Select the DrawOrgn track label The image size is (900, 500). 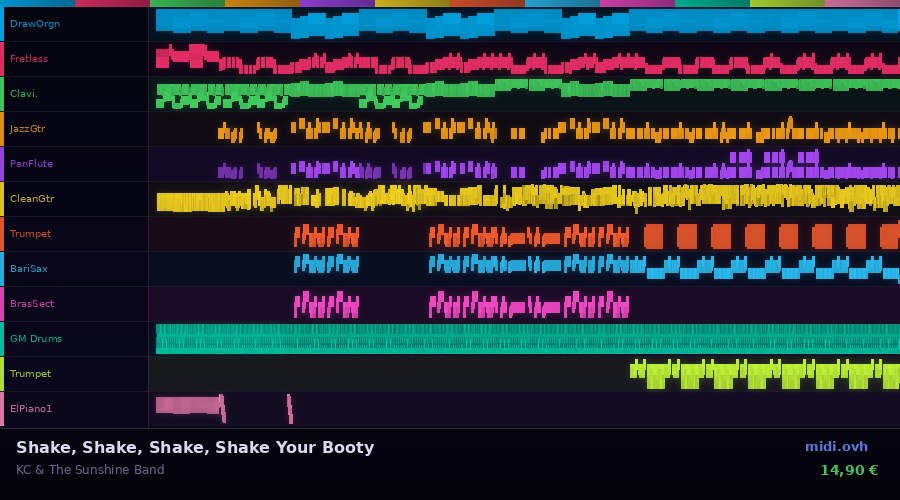35,24
